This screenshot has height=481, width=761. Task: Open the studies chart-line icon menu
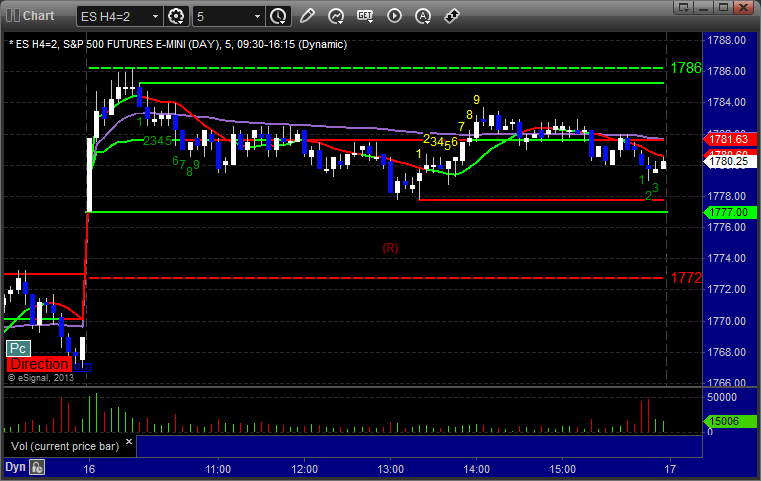pyautogui.click(x=336, y=16)
